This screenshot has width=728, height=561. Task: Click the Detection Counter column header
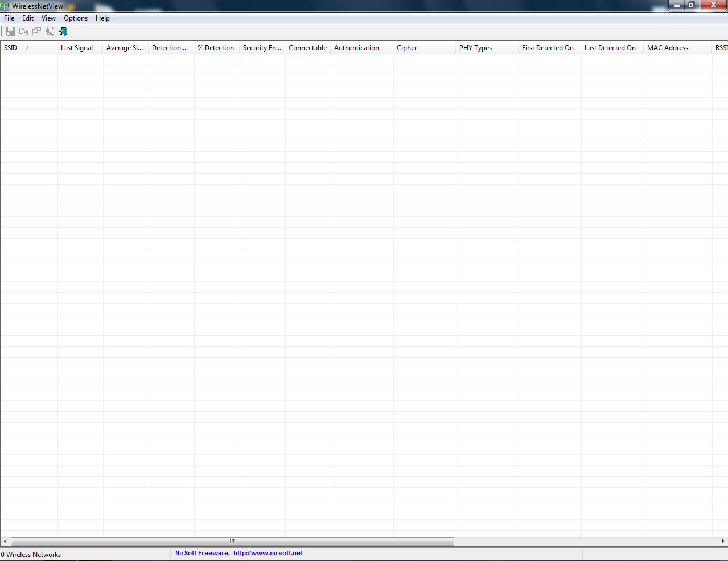[x=171, y=48]
